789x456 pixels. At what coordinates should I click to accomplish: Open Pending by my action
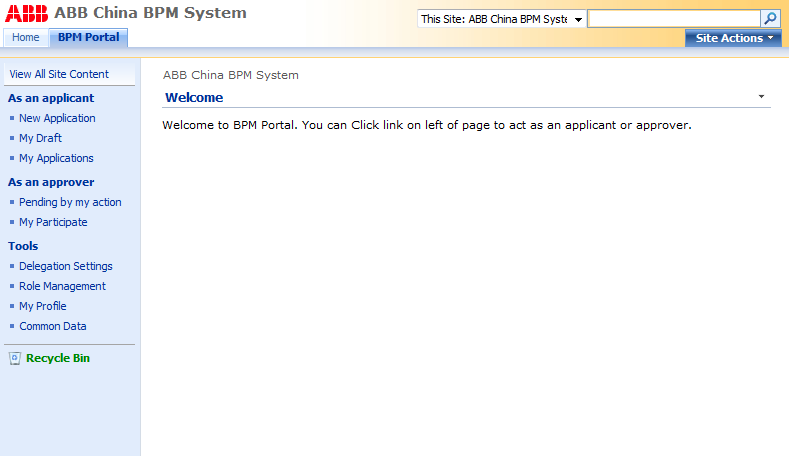coord(70,202)
